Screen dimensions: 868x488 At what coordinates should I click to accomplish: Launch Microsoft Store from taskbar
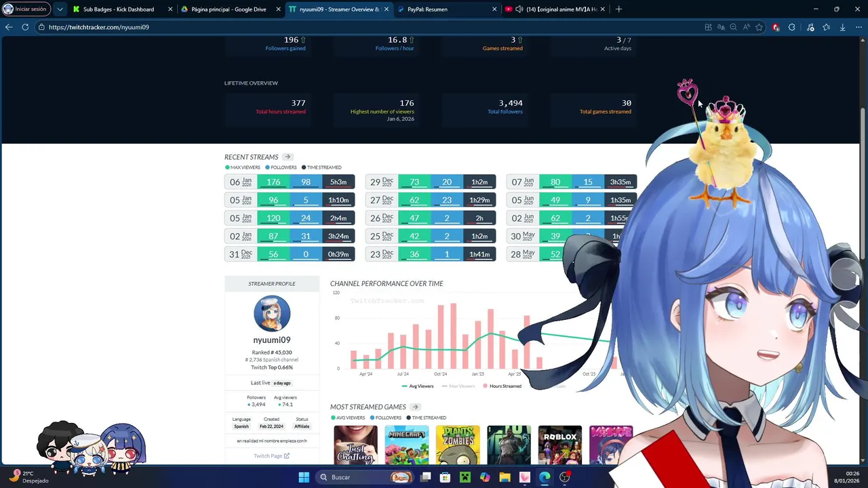click(446, 477)
